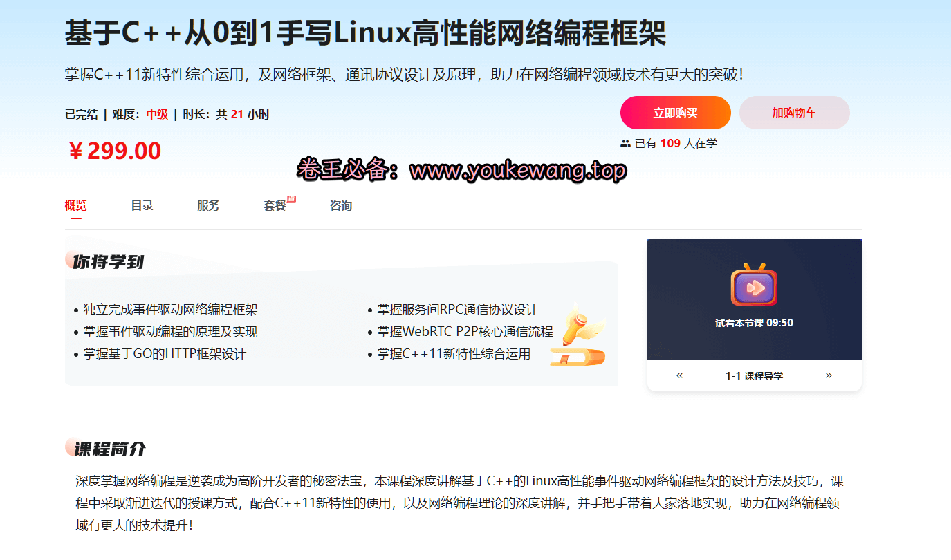Click the course title heading
Image resolution: width=951 pixels, height=560 pixels.
(365, 32)
